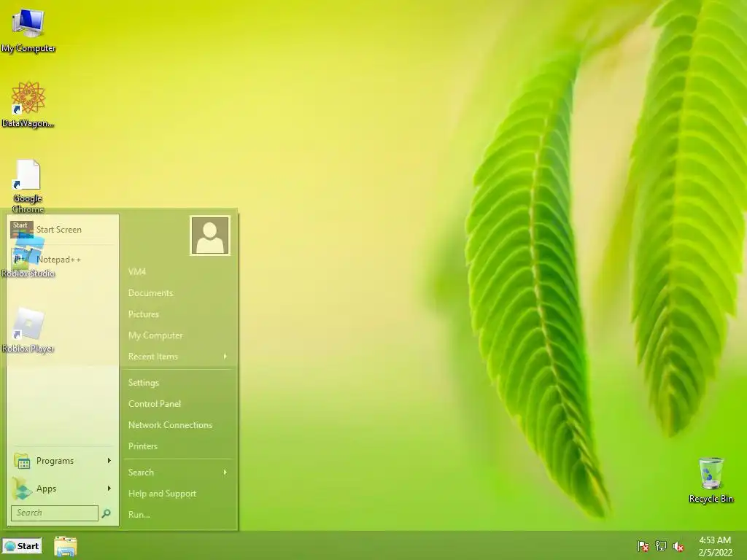
Task: Select the Recycle Bin icon
Action: click(711, 480)
